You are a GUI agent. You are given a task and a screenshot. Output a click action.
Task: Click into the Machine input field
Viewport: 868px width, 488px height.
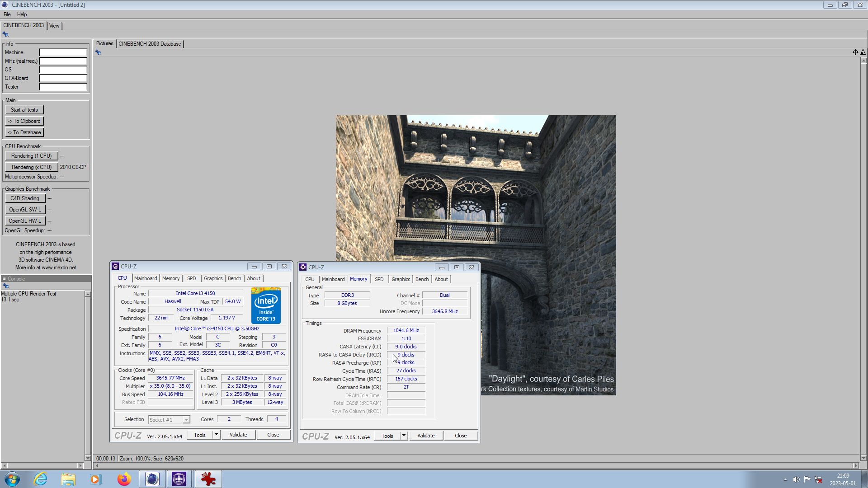pos(63,52)
